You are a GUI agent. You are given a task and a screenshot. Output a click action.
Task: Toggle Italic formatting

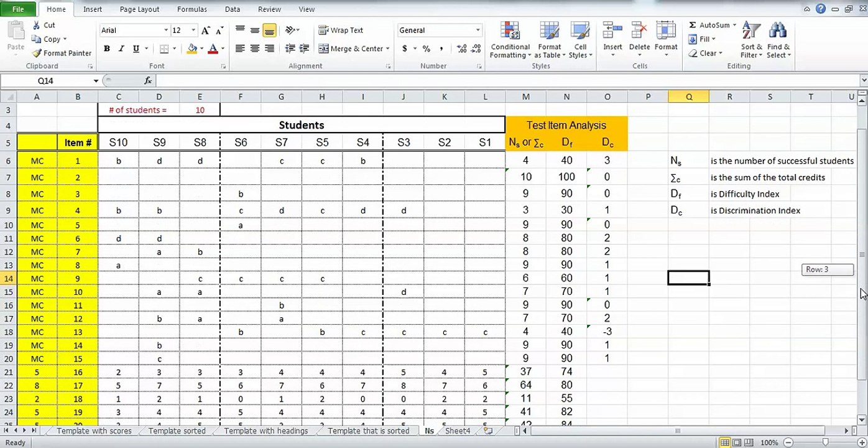pos(121,49)
